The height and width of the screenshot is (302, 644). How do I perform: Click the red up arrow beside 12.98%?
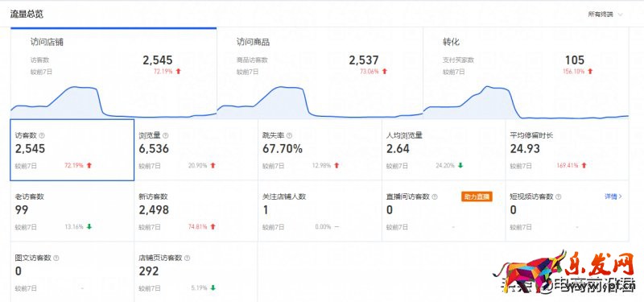tap(336, 165)
